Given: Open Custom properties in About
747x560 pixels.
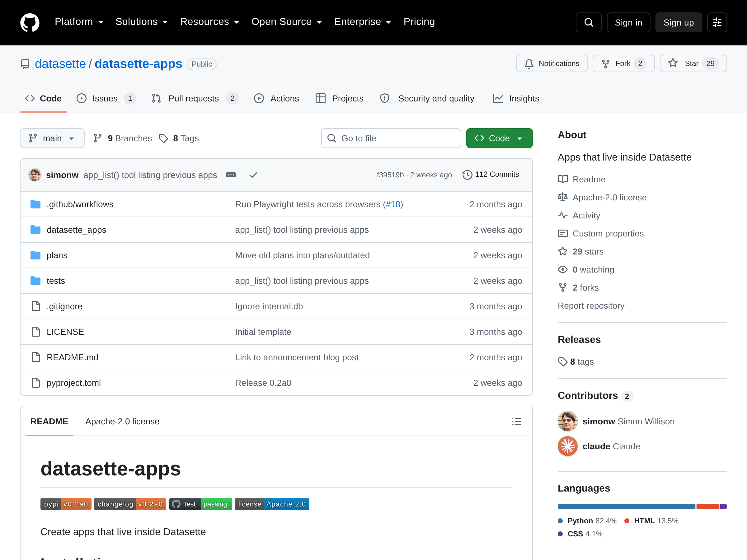Looking at the screenshot, I should 601,234.
